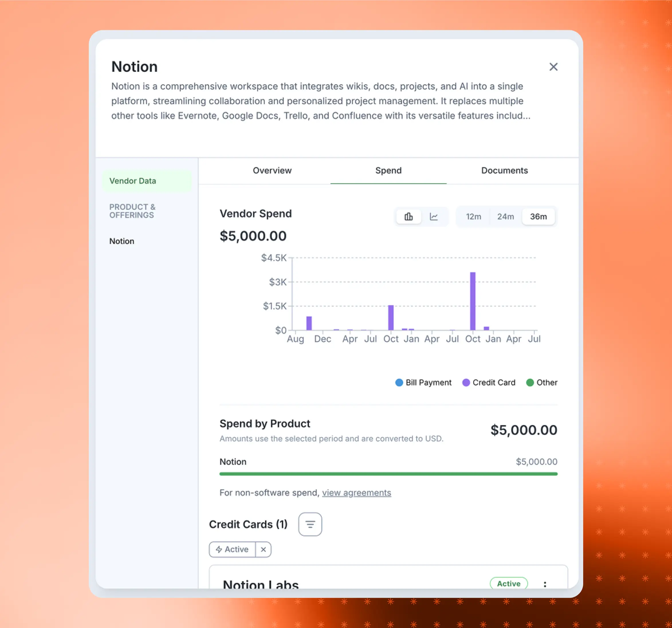Switch to bar chart view

(x=409, y=217)
